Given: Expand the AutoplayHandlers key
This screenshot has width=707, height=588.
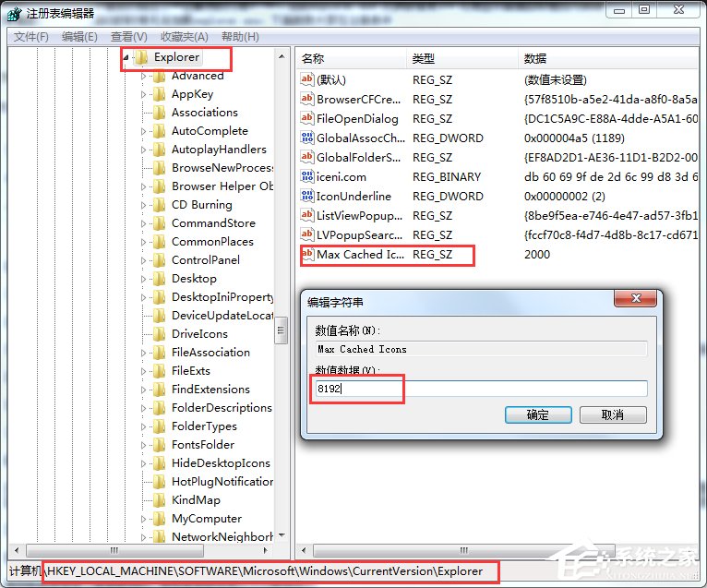Looking at the screenshot, I should click(x=143, y=150).
